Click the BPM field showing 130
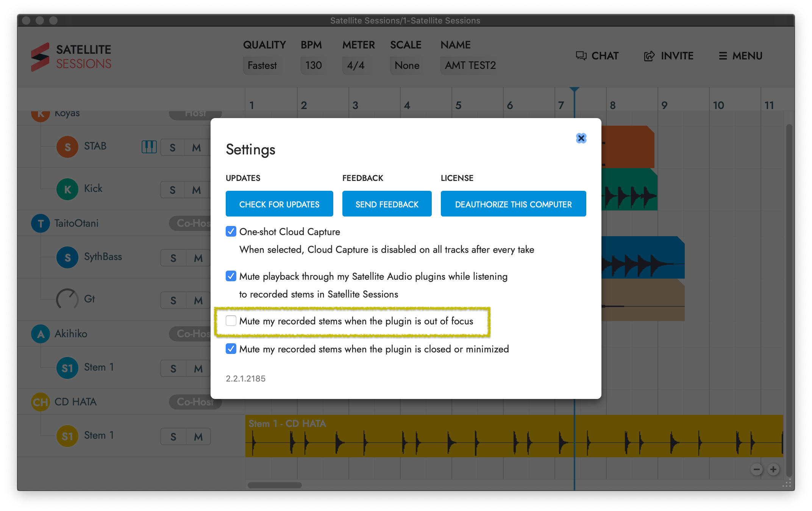This screenshot has height=511, width=812. tap(314, 65)
